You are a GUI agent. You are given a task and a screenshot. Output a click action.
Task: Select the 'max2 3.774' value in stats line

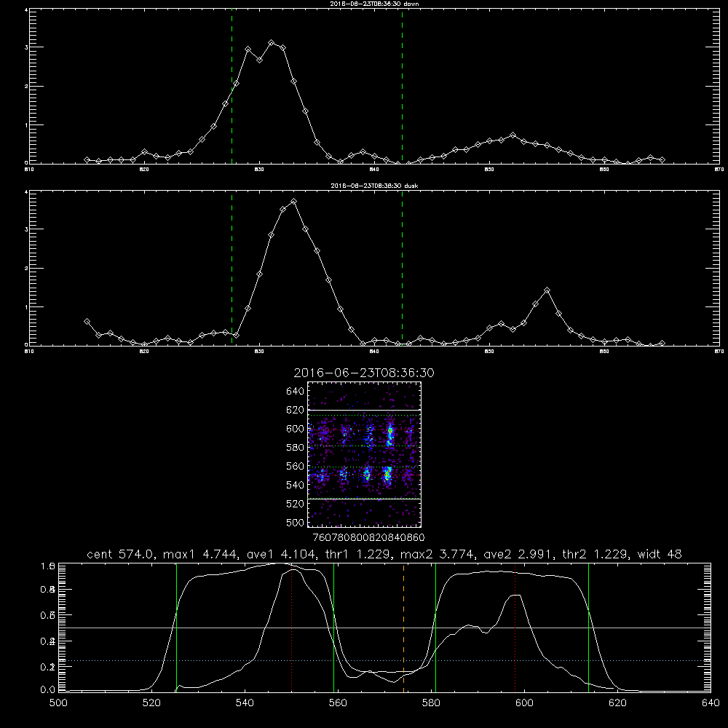(x=438, y=554)
